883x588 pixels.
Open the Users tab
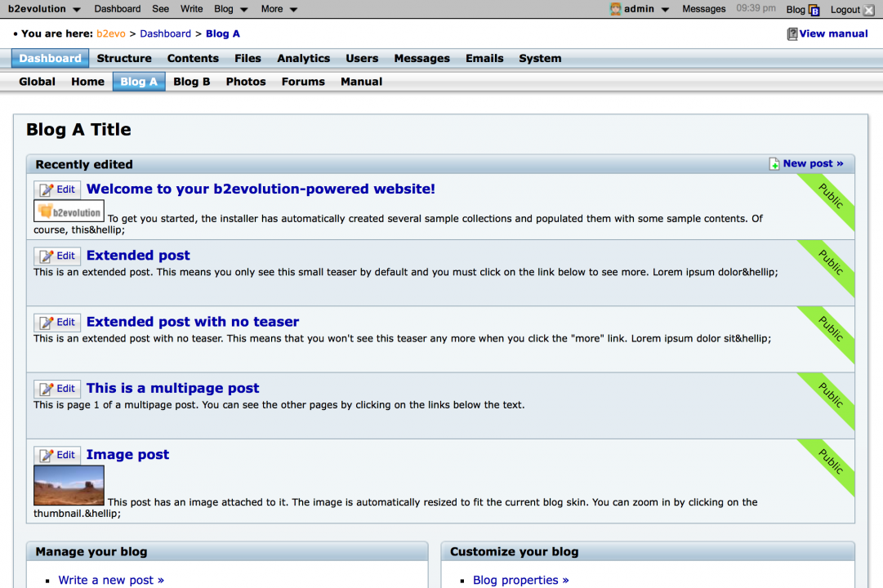362,58
